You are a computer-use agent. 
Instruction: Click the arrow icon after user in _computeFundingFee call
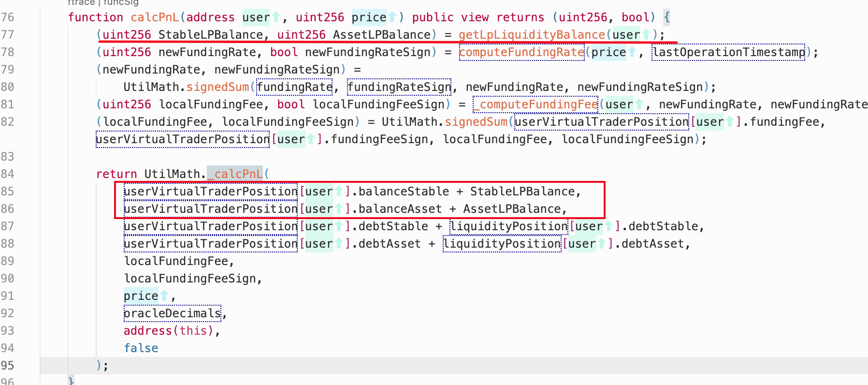click(638, 104)
